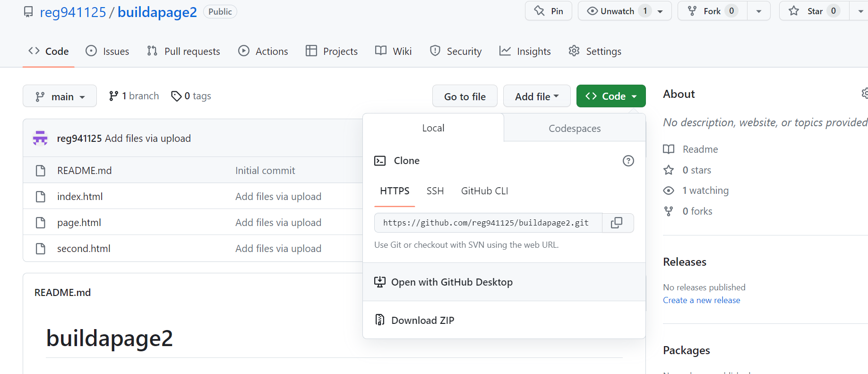Click Go to file button
868x374 pixels.
(465, 96)
